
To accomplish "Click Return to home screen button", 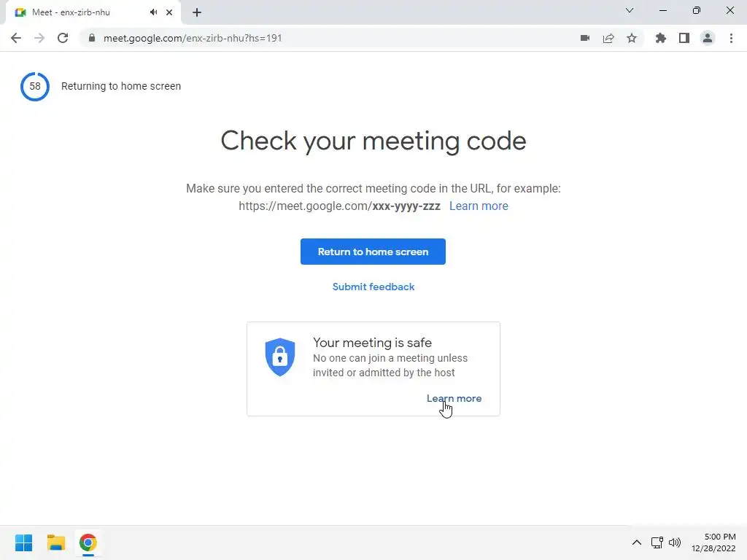I will pos(373,252).
